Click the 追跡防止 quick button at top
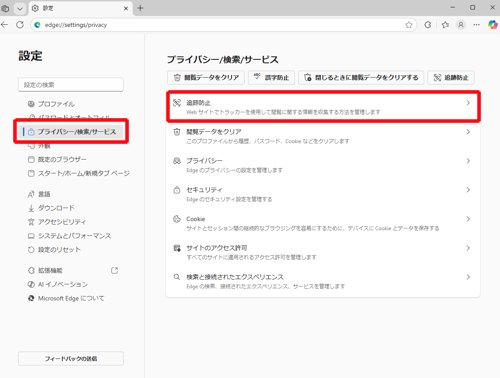 (451, 78)
